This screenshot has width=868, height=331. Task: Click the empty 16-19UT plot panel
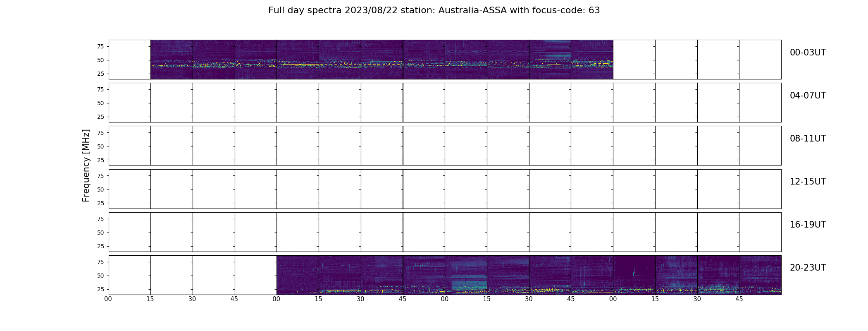[445, 232]
